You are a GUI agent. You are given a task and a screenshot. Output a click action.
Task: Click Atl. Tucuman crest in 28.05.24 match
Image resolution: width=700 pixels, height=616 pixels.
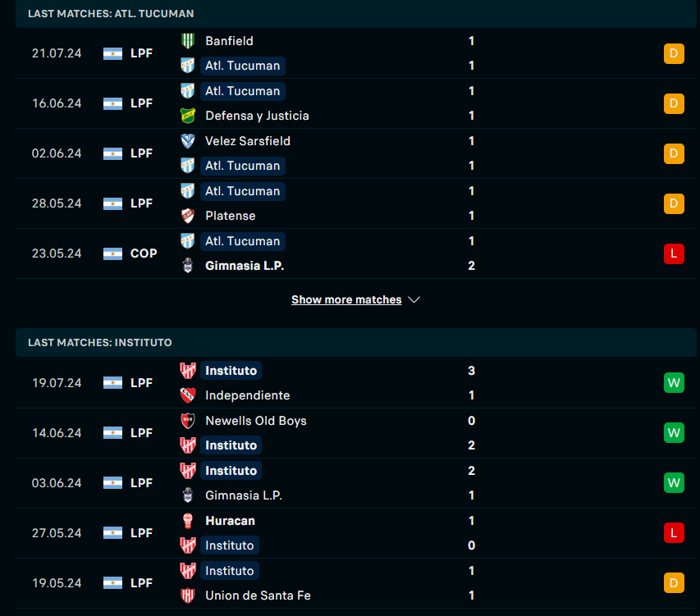click(x=187, y=191)
